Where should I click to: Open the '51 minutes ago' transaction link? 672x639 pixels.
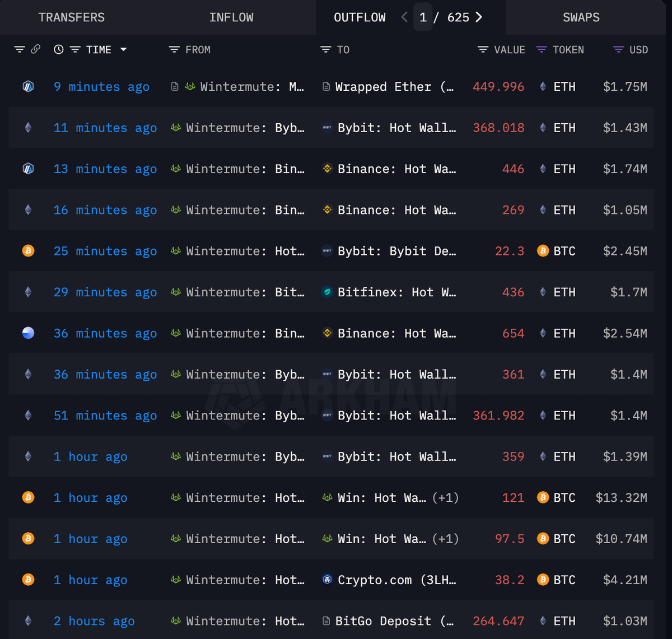(105, 416)
